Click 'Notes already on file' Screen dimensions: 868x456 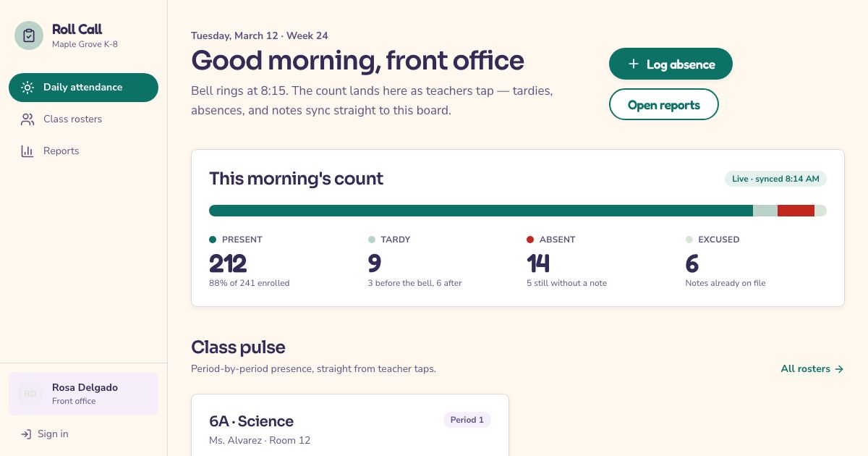726,283
